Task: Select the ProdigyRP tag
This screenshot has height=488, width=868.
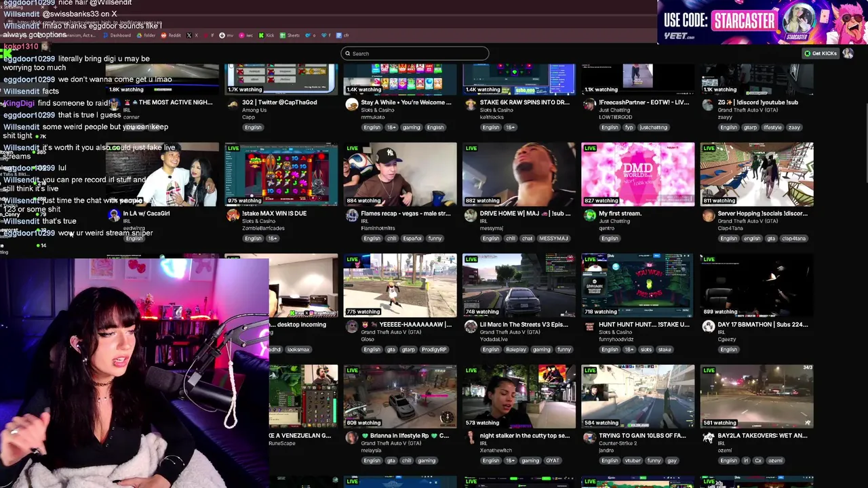Action: 433,350
